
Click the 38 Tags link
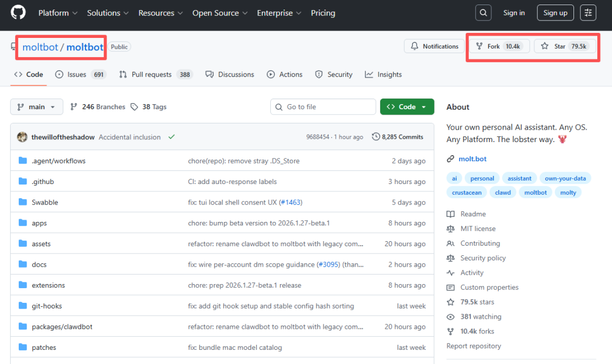pos(148,107)
